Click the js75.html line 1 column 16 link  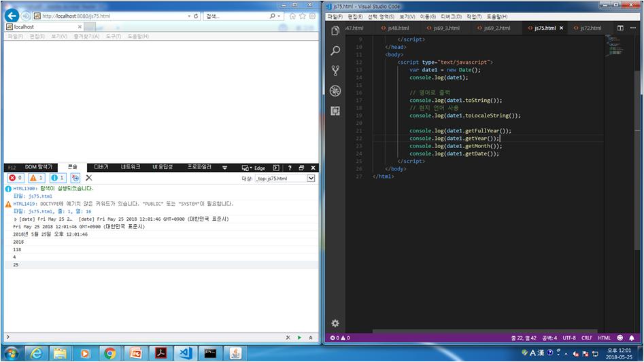pyautogui.click(x=60, y=211)
